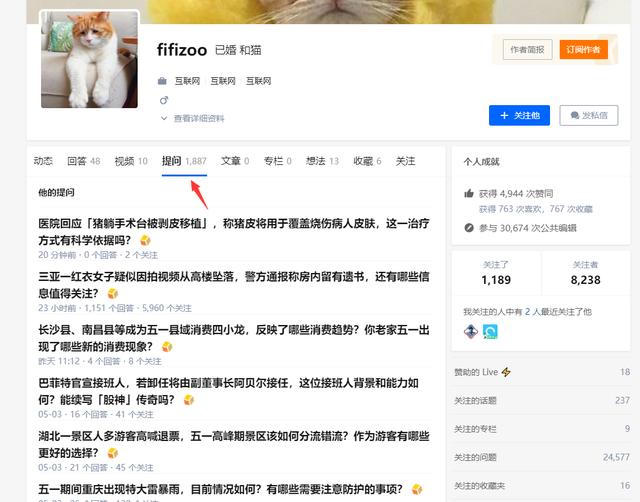
Task: Follow the user with 关注他 button
Action: (x=519, y=116)
